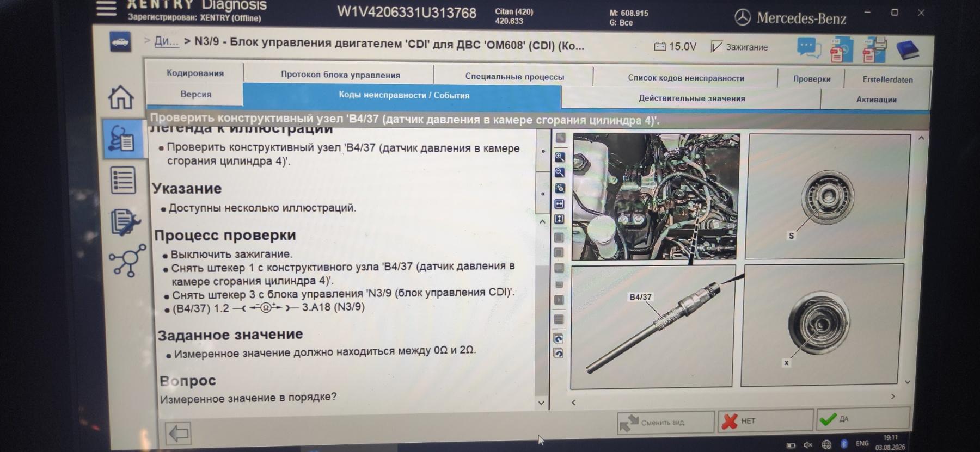Image resolution: width=980 pixels, height=452 pixels.
Task: Switch the ENG input language indicator
Action: (x=862, y=443)
